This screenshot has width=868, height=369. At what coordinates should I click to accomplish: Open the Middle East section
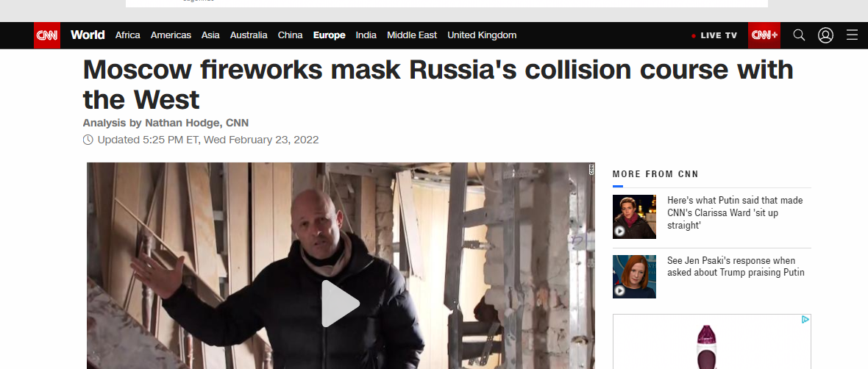pyautogui.click(x=412, y=35)
